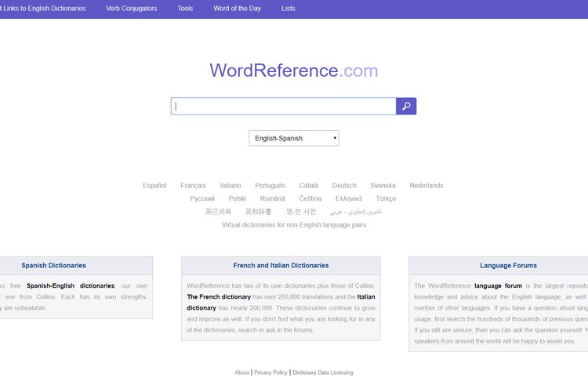Screen dimensions: 588x392
Task: Focus the dictionary search input field
Action: (x=284, y=106)
